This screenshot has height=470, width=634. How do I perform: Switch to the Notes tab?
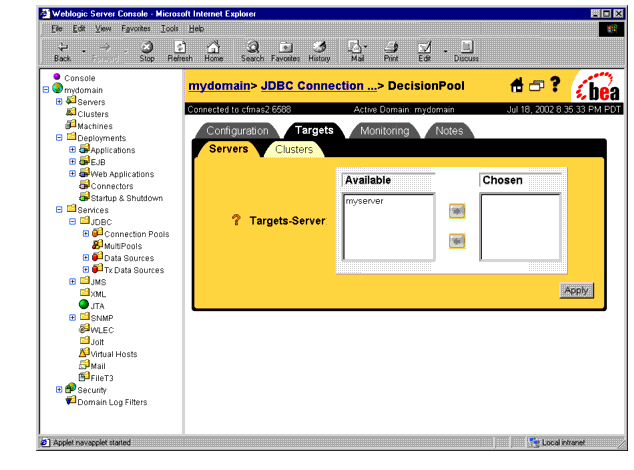point(449,131)
